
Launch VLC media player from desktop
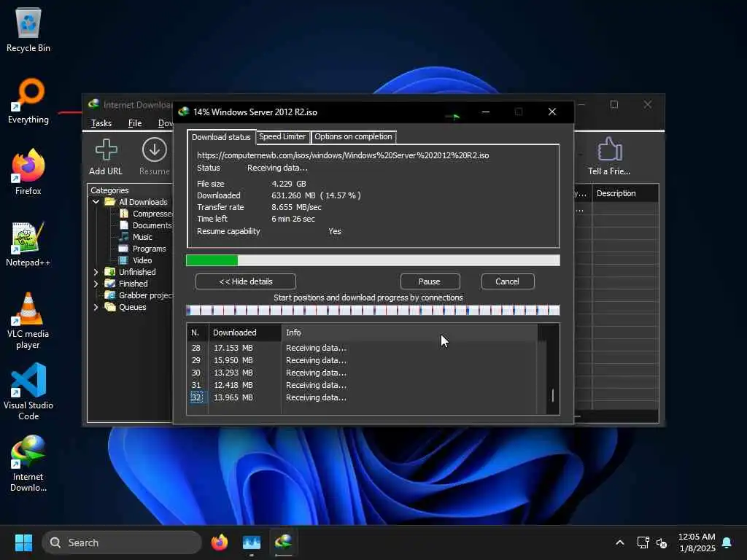coord(28,321)
